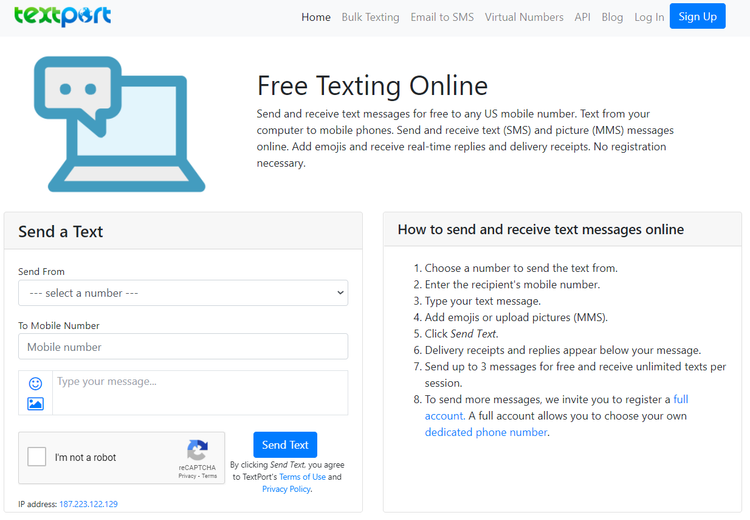The width and height of the screenshot is (750, 520).
Task: Click the TextPort logo
Action: point(63,16)
